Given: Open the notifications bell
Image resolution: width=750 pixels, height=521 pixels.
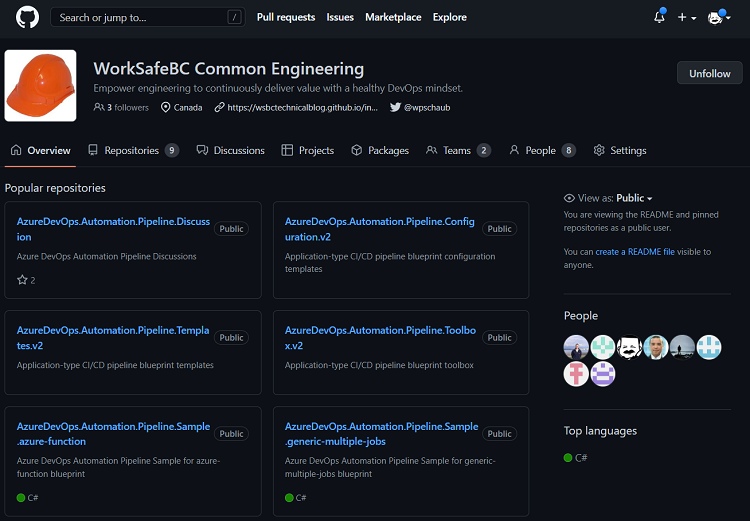Looking at the screenshot, I should (x=660, y=17).
